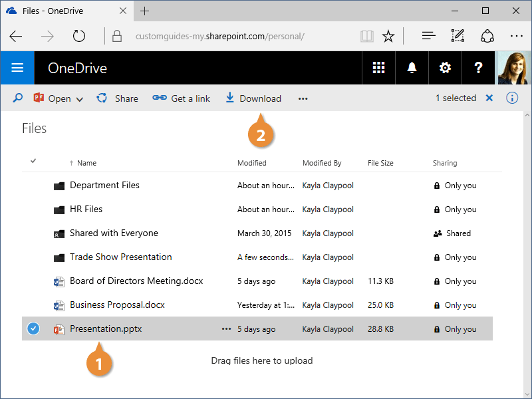Click the help question mark icon
The image size is (532, 399).
click(478, 68)
